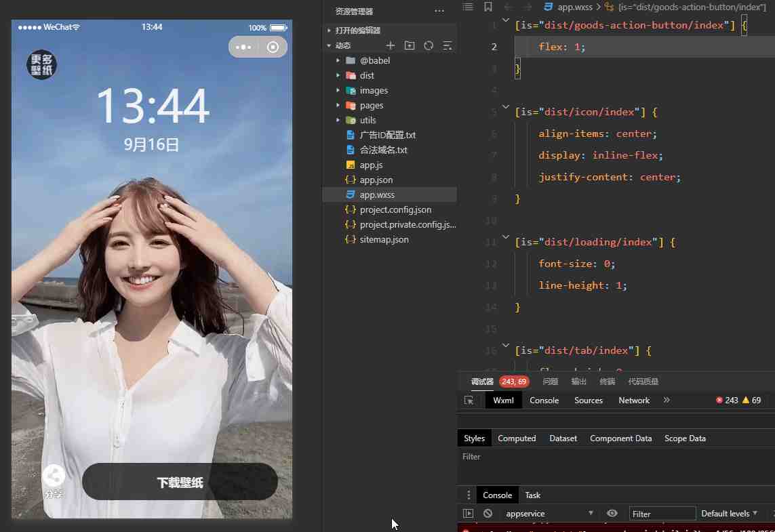
Task: Open the app.json file
Action: point(376,180)
